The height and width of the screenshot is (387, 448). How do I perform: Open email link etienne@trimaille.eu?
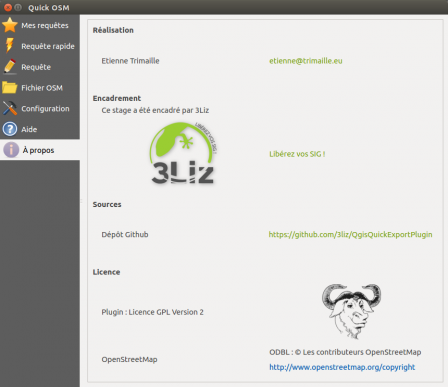pyautogui.click(x=306, y=61)
